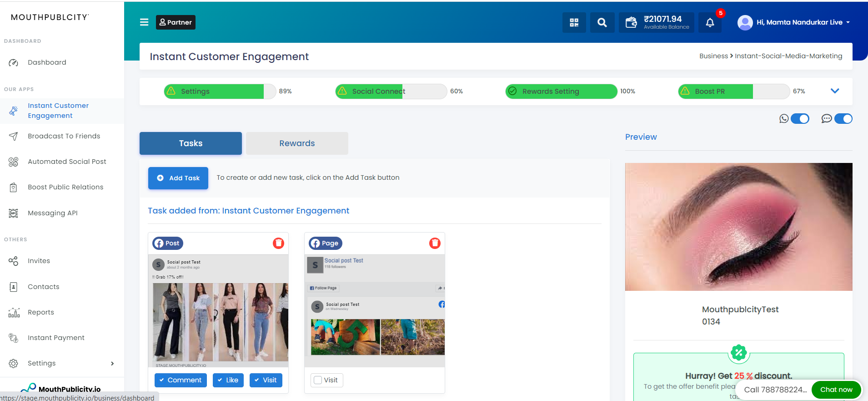868x401 pixels.
Task: Click the Partner button
Action: point(176,22)
